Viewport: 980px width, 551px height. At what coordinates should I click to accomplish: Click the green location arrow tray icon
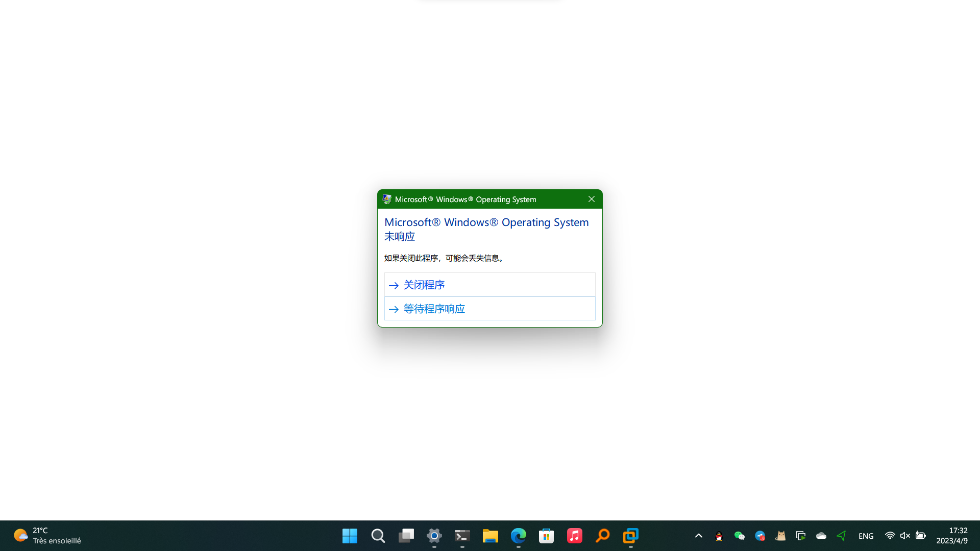coord(842,536)
